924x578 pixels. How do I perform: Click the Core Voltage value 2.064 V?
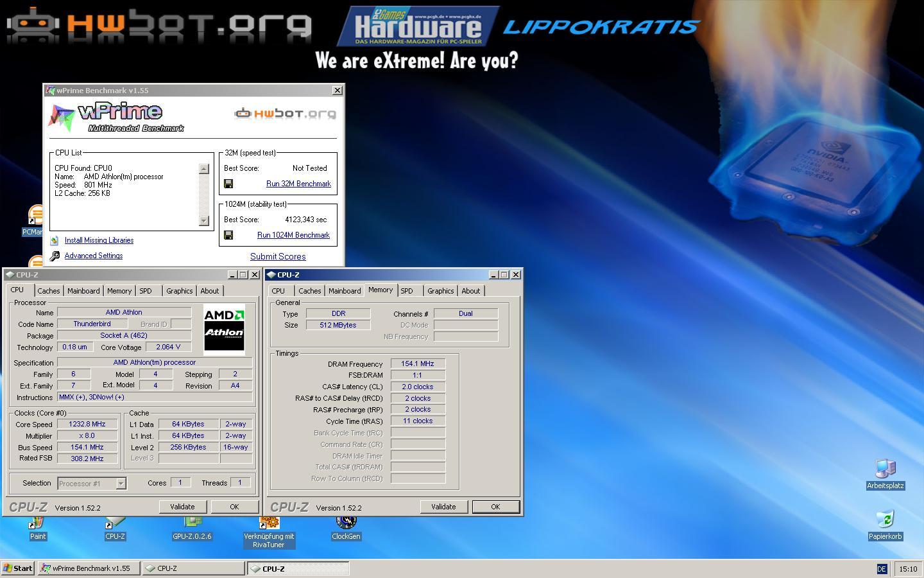point(169,347)
